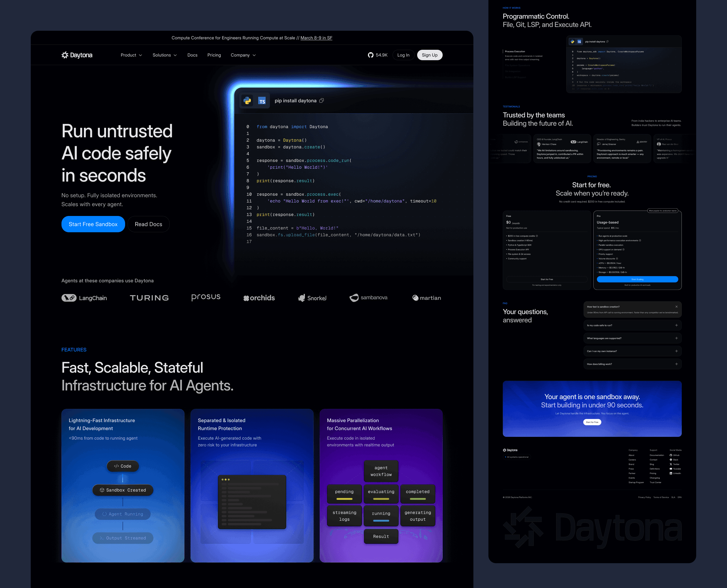Expand 'What languages are supported?' question
This screenshot has width=727, height=588.
[677, 338]
